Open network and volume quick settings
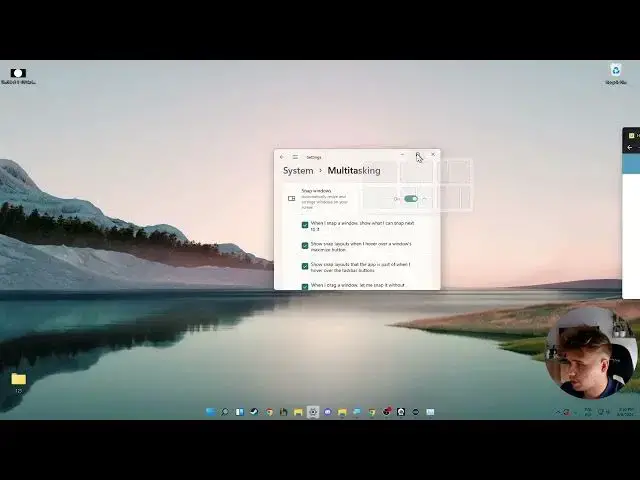This screenshot has width=640, height=480. 604,412
